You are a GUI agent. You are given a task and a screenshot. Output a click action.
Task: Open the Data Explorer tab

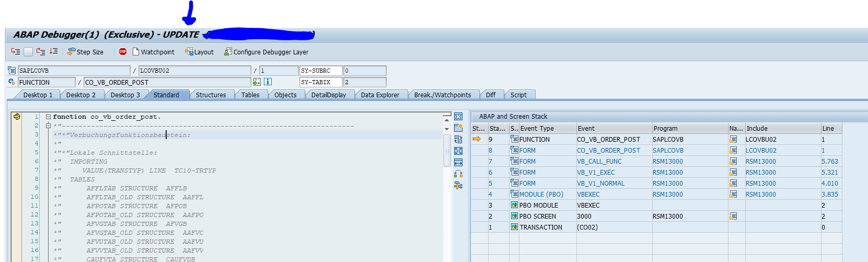(380, 95)
